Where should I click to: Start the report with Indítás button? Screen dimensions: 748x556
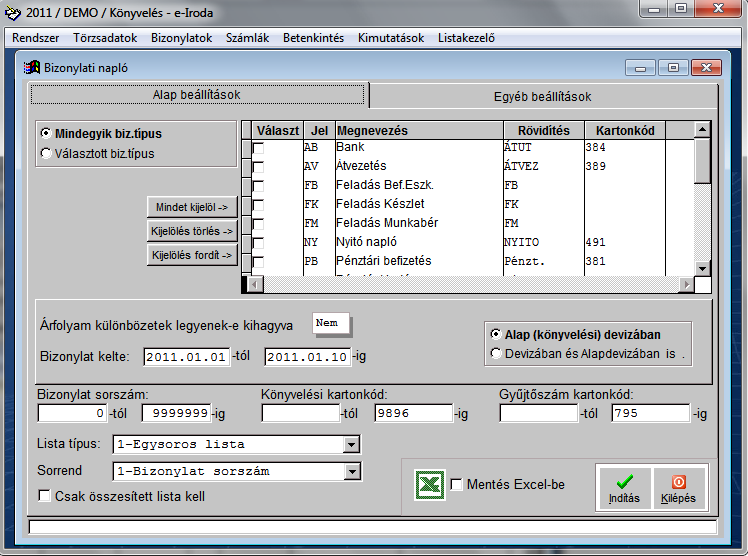coord(624,488)
